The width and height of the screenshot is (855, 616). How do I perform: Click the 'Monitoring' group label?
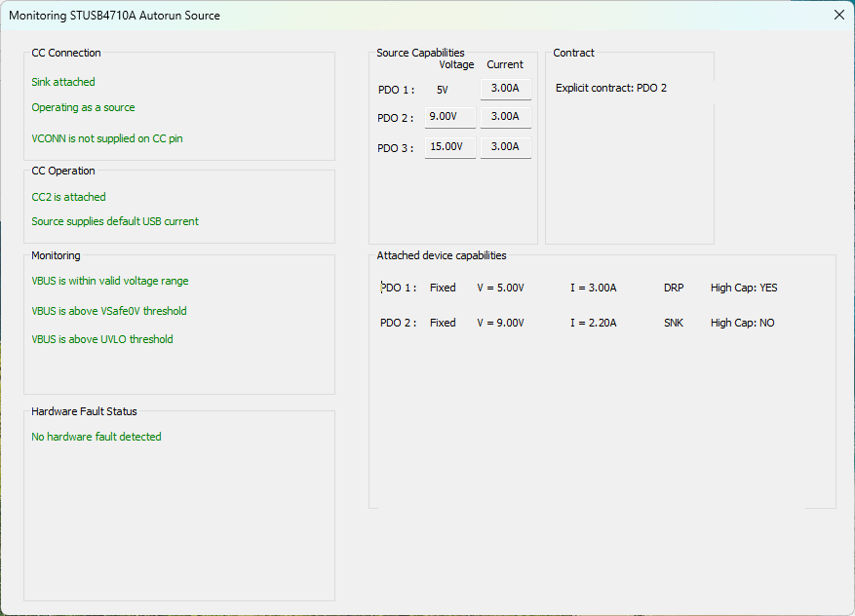click(56, 255)
